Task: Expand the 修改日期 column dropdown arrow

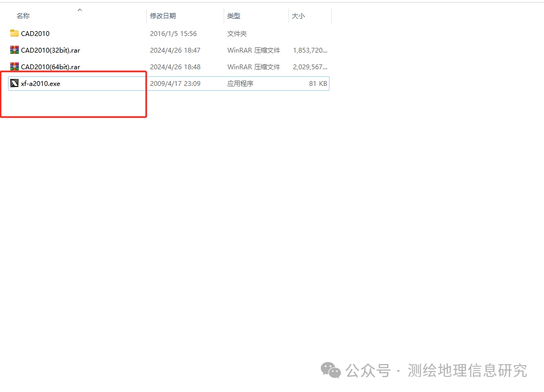Action: [x=163, y=16]
